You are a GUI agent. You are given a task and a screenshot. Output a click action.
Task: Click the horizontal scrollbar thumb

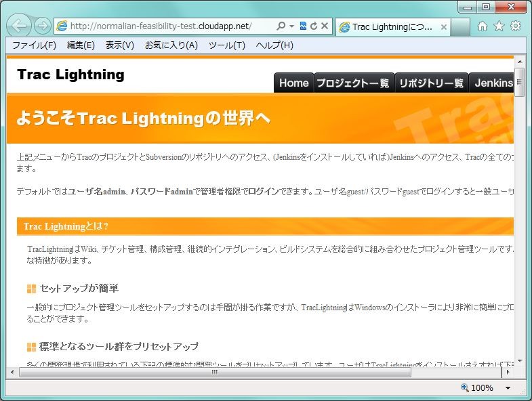(x=215, y=372)
